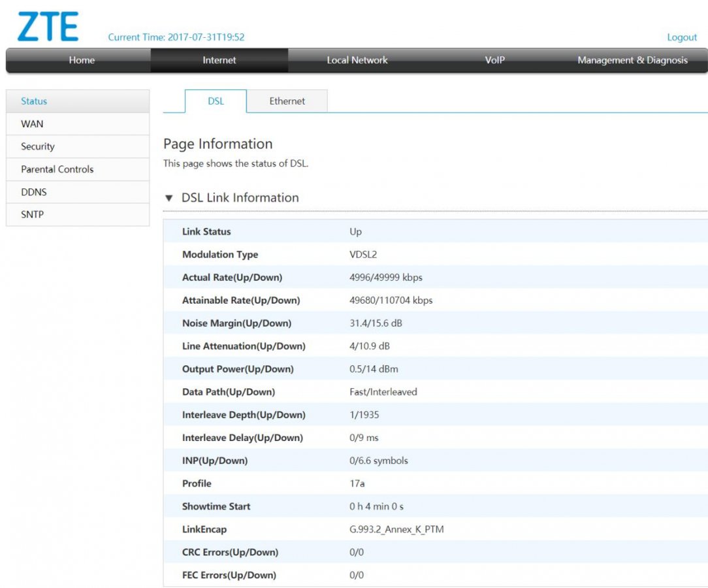Select the Modulation Type value VDSL2
The image size is (708, 588).
(363, 254)
